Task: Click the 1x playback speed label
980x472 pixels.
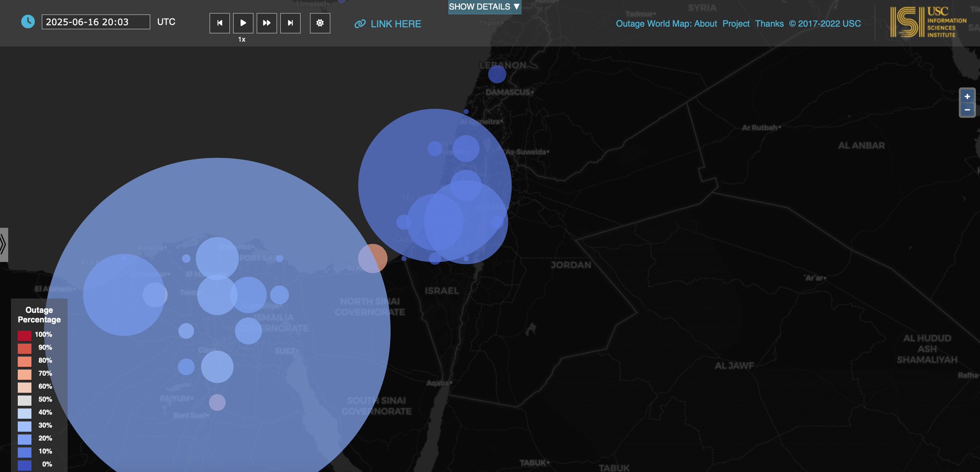Action: (x=242, y=40)
